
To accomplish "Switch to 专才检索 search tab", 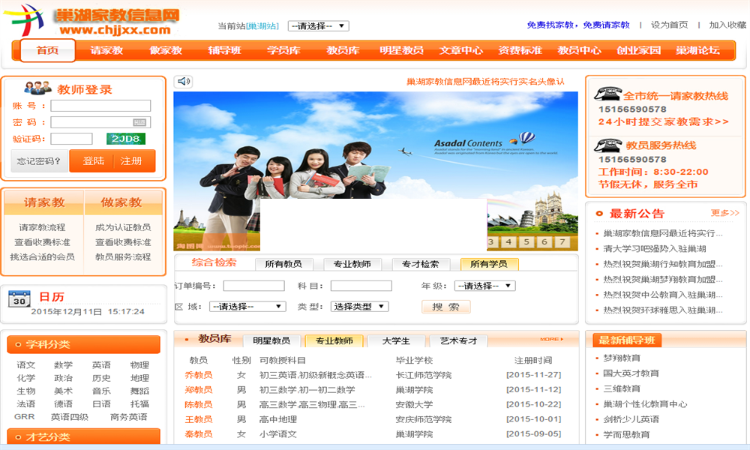I will point(420,264).
